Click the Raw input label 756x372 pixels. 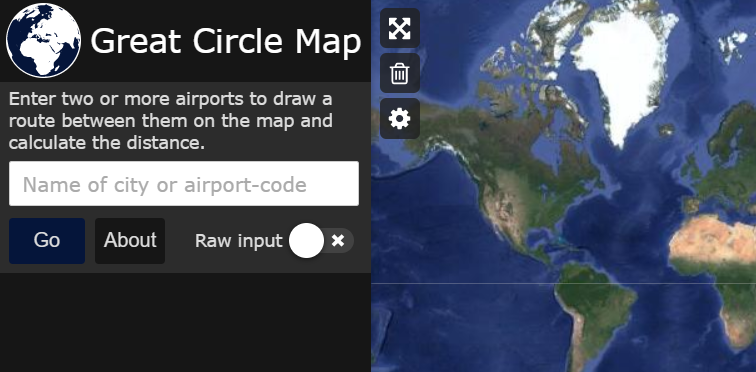[x=239, y=240]
